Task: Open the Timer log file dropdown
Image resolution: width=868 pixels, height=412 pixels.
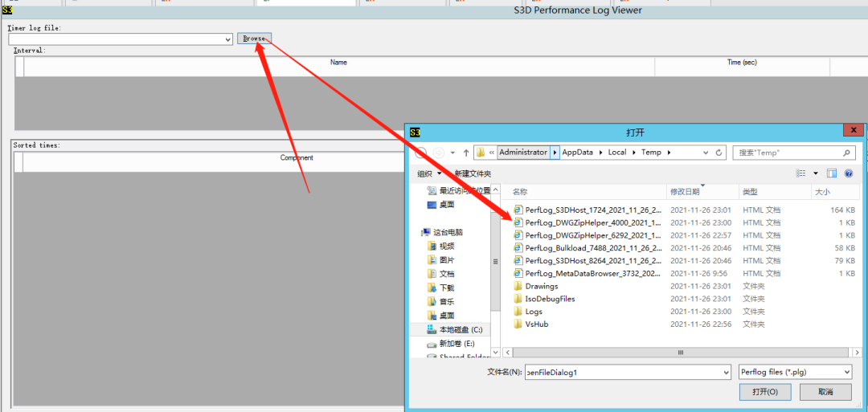Action: tap(228, 40)
